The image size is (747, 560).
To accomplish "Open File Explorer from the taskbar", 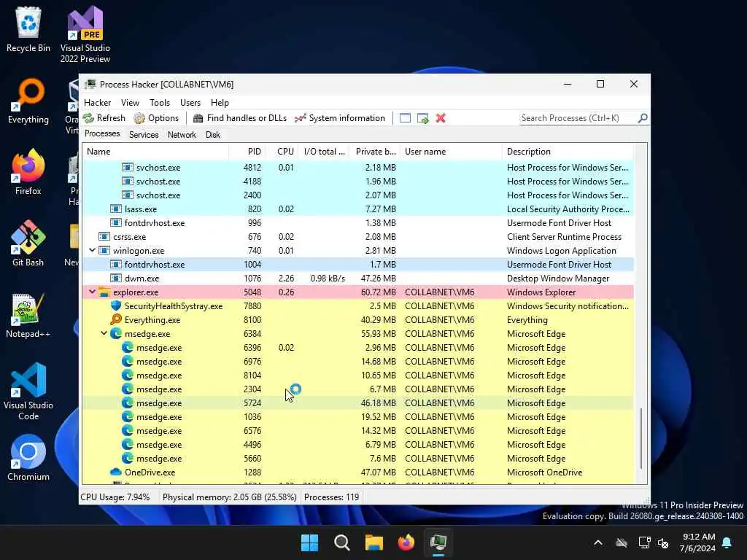I will coord(374,542).
